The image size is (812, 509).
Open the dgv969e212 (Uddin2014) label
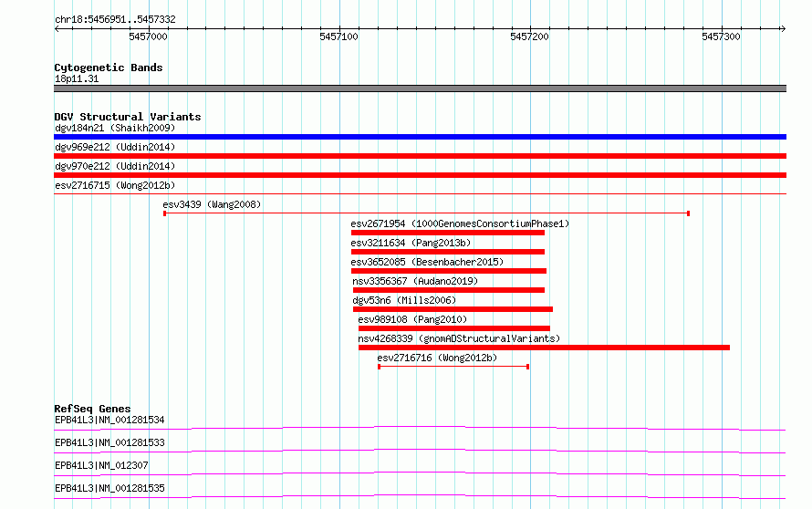pyautogui.click(x=115, y=147)
